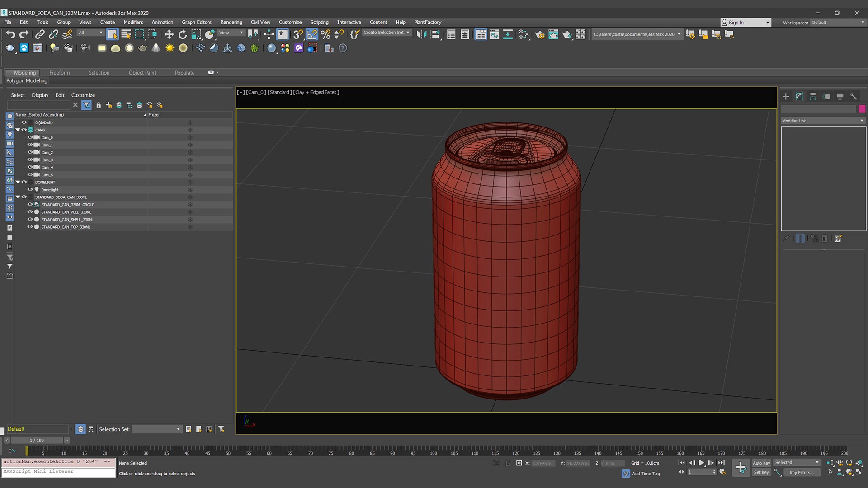Switch to the Object Paint tab

tap(142, 73)
